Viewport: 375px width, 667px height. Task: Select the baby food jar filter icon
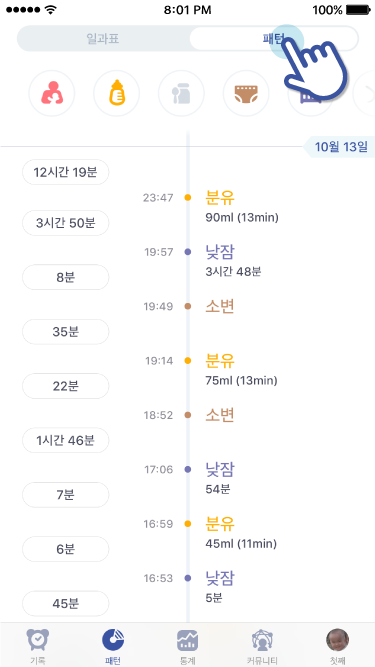coord(181,93)
